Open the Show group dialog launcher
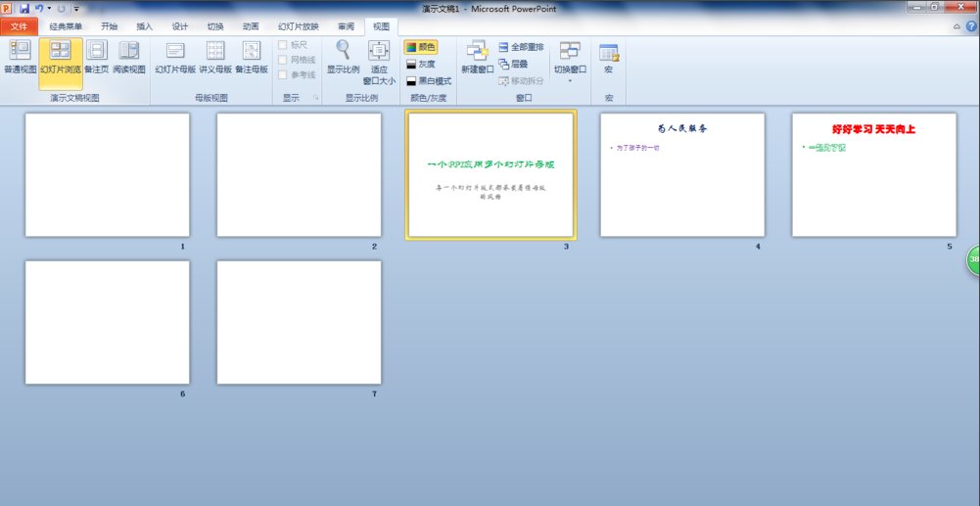The height and width of the screenshot is (506, 980). pos(316,99)
